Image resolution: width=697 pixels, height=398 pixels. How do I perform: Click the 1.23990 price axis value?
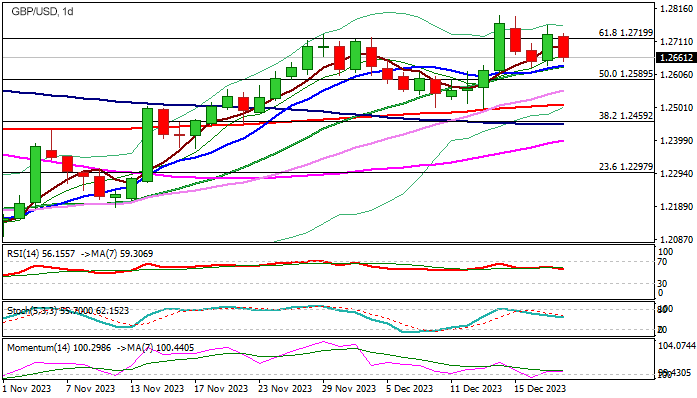677,141
